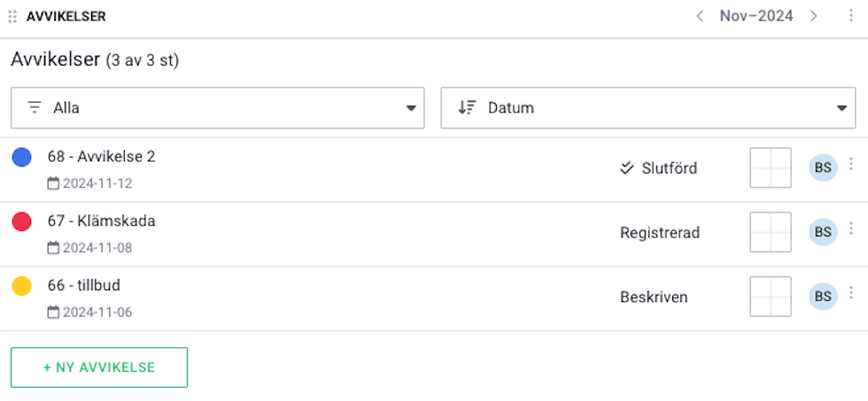Click the BS avatar on Klämskada row
Image resolution: width=868 pixels, height=401 pixels.
tap(823, 232)
